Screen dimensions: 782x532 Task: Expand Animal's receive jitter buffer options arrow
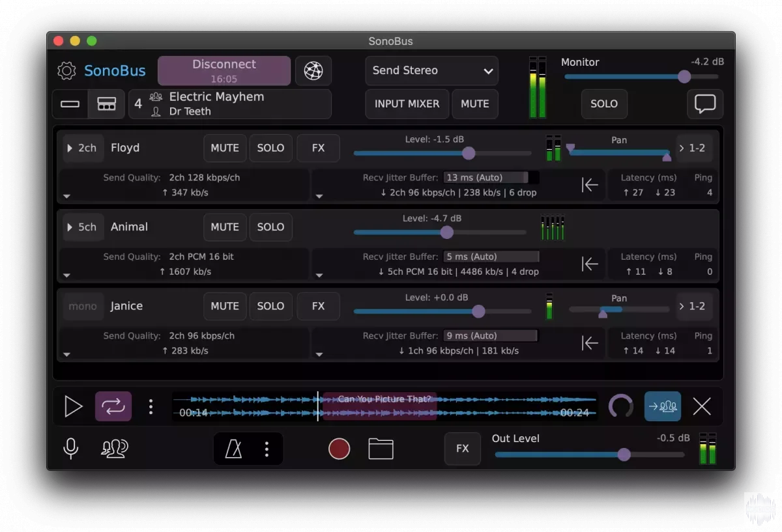[x=319, y=275]
